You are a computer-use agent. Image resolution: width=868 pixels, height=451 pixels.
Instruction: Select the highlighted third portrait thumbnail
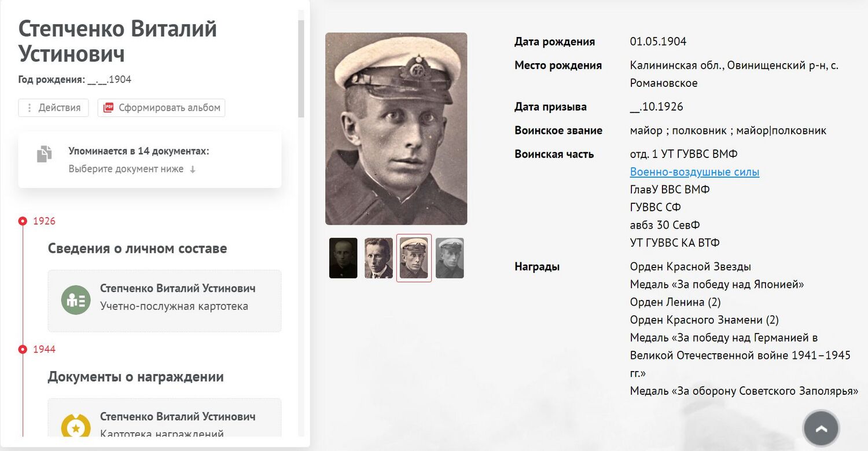click(x=414, y=258)
